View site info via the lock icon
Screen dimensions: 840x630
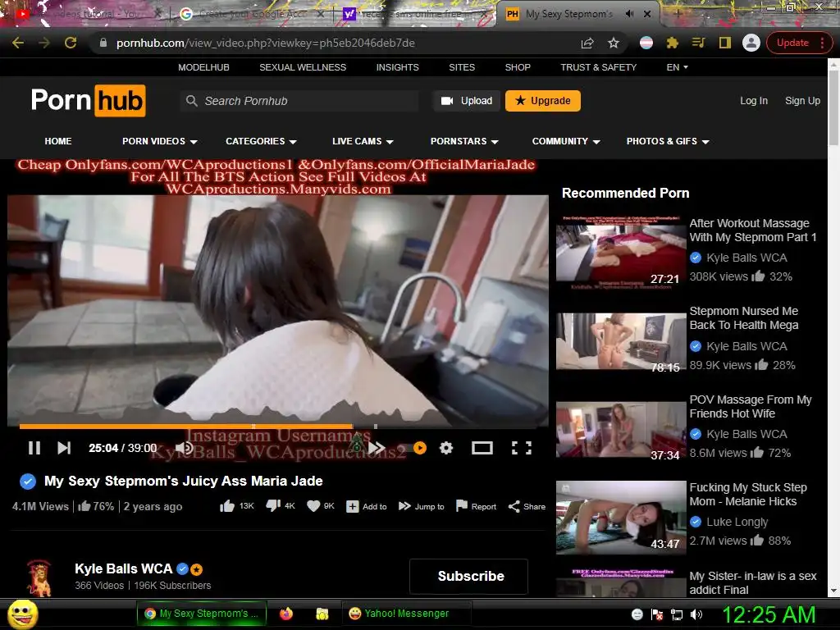pos(103,43)
